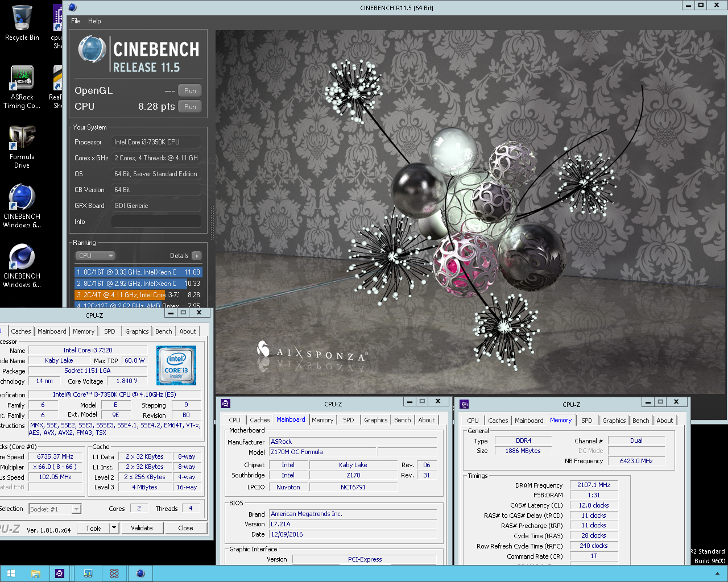Click the rendered AIXSPONZA benchmark image

tap(470, 211)
